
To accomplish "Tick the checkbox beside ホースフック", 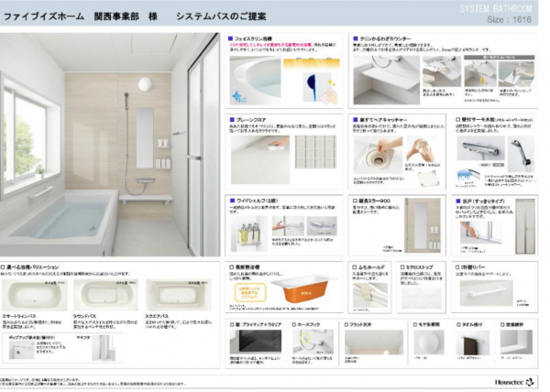I will pyautogui.click(x=294, y=325).
